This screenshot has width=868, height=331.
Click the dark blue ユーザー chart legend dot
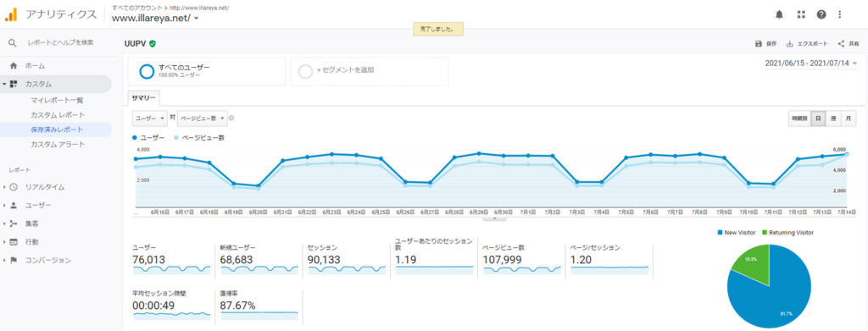pyautogui.click(x=135, y=138)
